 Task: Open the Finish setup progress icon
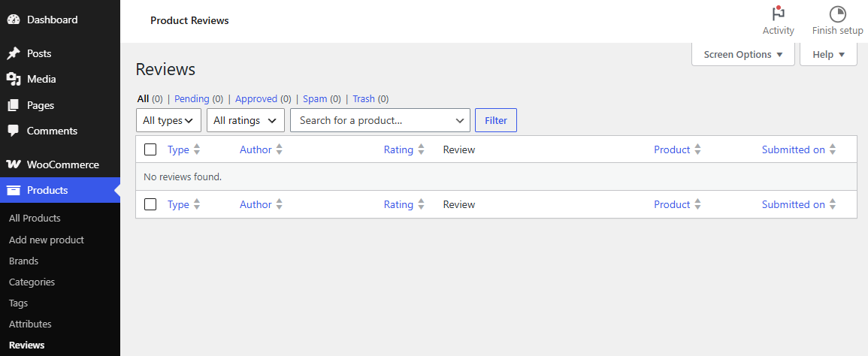[x=837, y=14]
